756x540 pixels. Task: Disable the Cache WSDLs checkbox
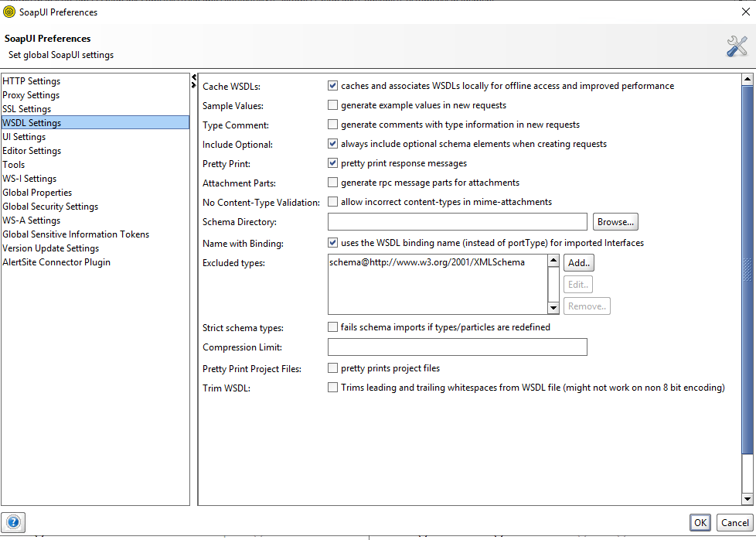(x=332, y=86)
